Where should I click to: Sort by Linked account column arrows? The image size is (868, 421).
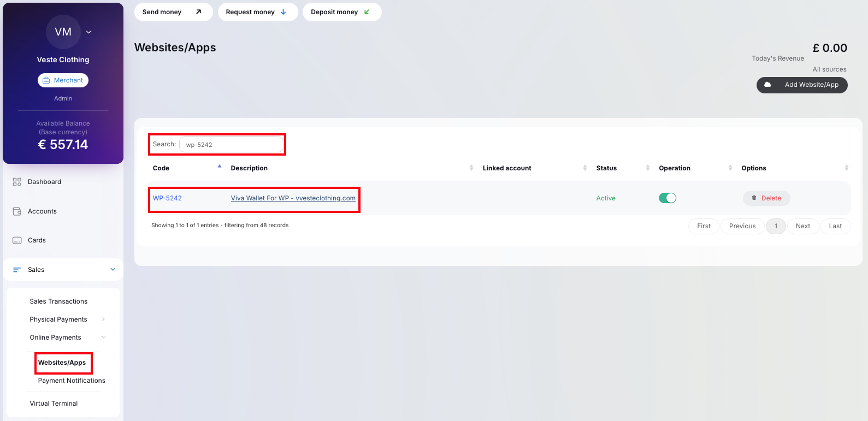pyautogui.click(x=585, y=168)
